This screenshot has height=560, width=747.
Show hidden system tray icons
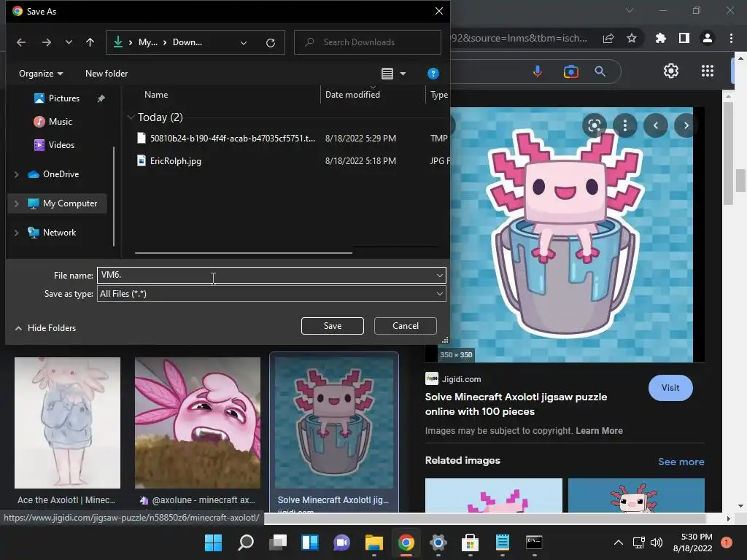click(619, 542)
